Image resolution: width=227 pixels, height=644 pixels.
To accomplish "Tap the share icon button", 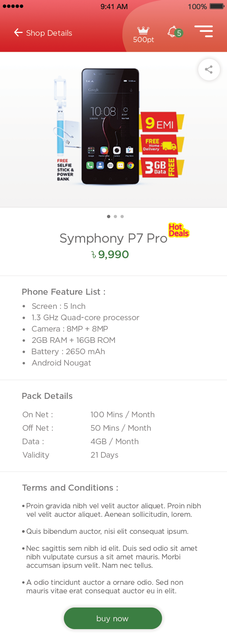I will [209, 69].
